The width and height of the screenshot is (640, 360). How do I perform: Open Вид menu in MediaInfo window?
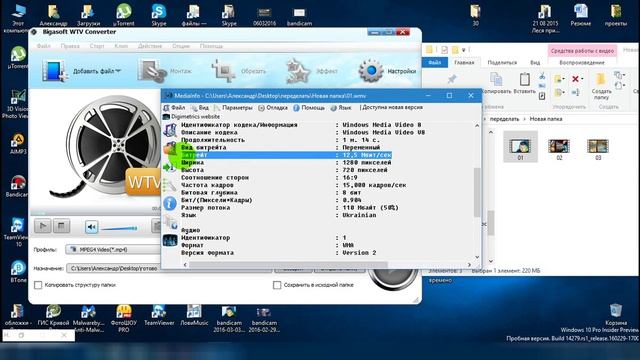[200, 108]
